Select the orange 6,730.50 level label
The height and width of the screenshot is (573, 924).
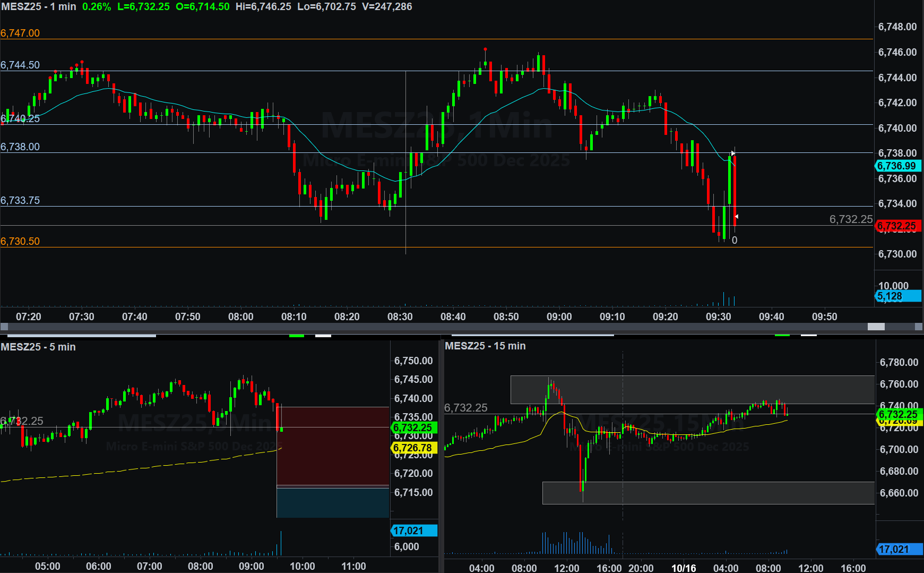20,241
